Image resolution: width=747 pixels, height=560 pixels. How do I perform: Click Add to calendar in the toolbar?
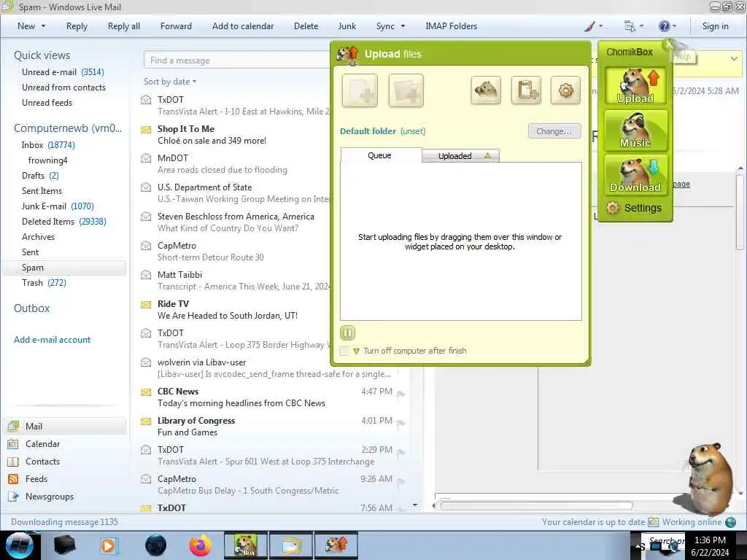point(243,26)
